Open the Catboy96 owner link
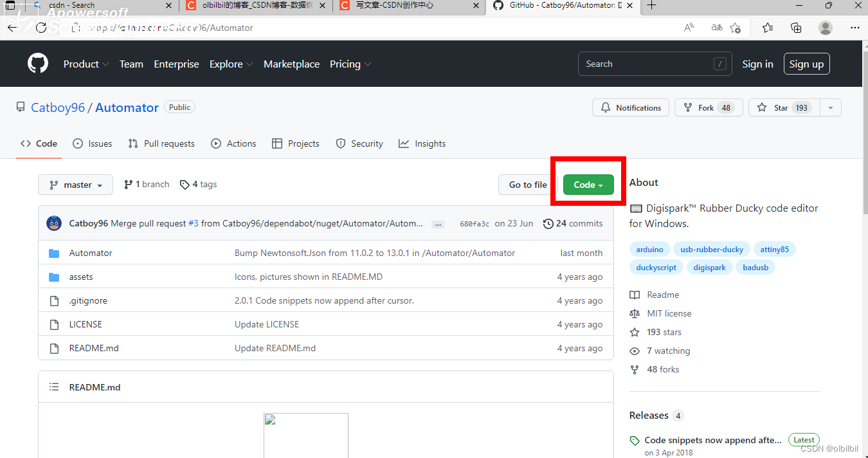This screenshot has height=458, width=868. tap(58, 107)
